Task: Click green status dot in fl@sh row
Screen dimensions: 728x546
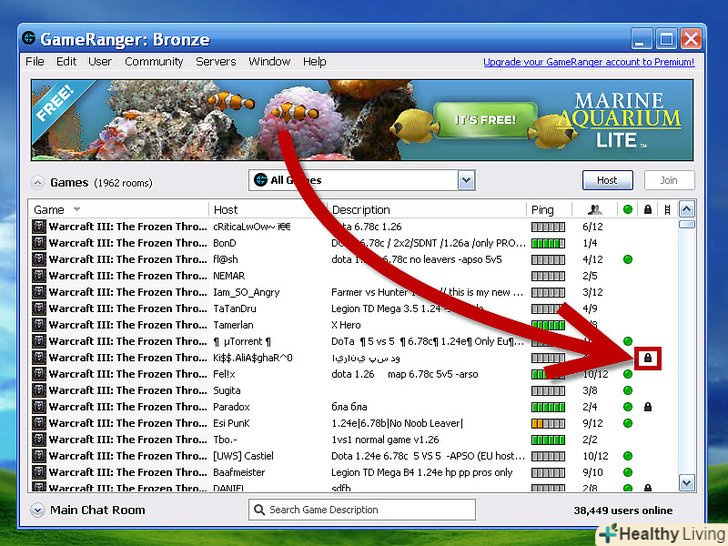Action: [628, 259]
